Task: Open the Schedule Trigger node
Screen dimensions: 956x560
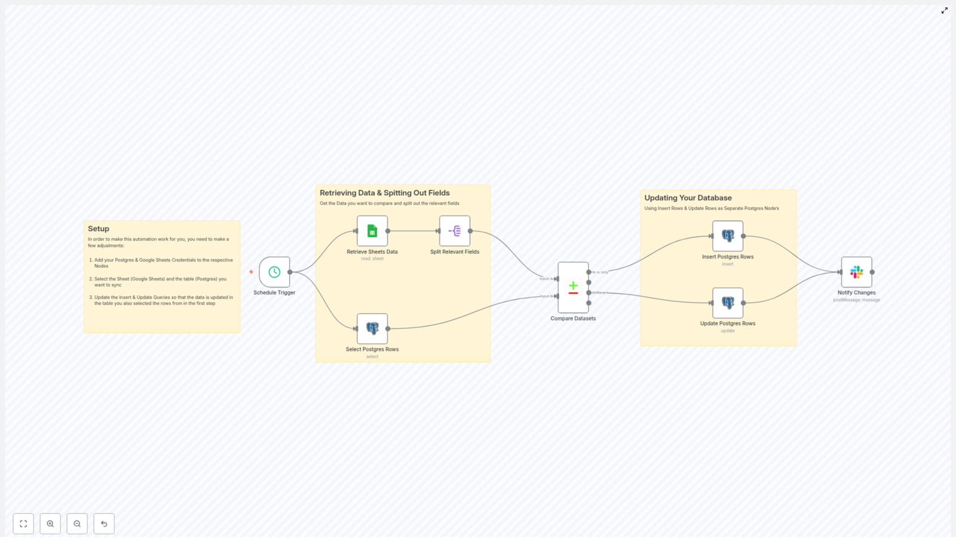Action: point(274,272)
